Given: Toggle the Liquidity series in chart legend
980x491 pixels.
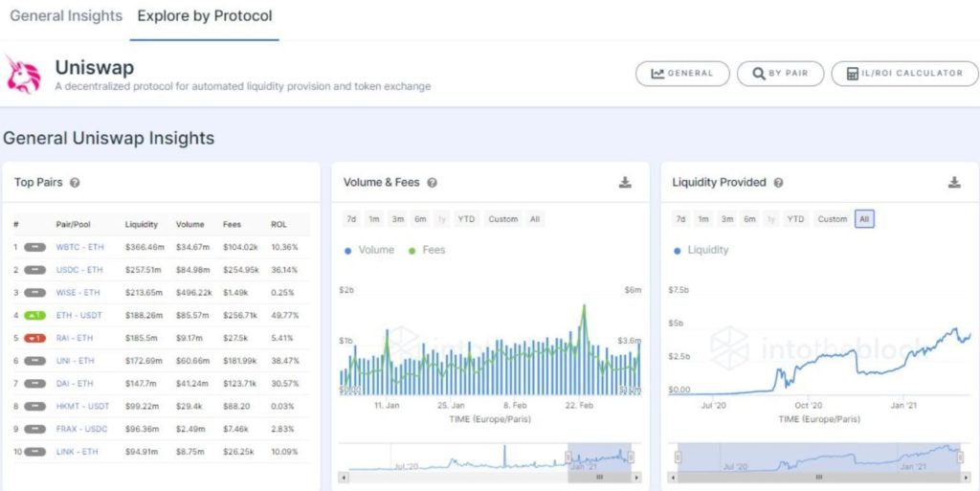Looking at the screenshot, I should tap(702, 250).
